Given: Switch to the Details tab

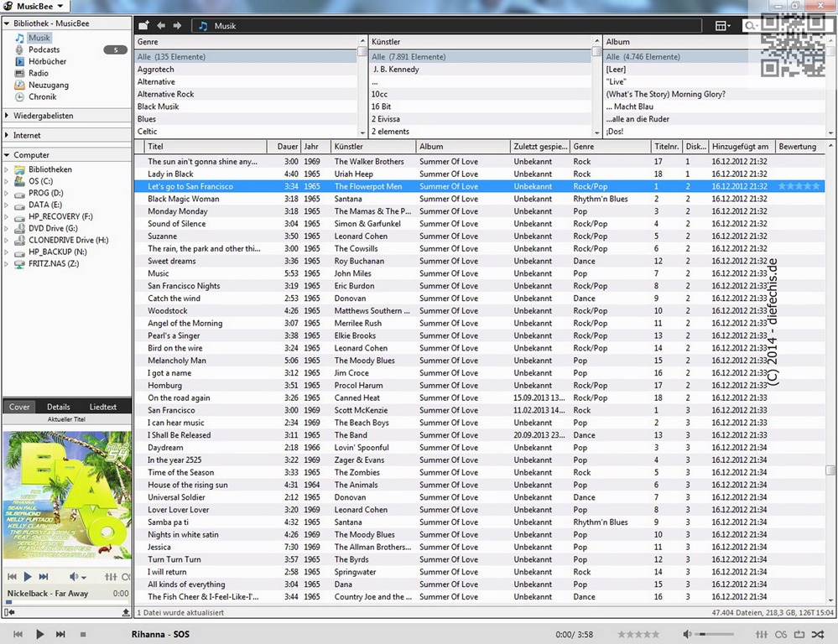Looking at the screenshot, I should point(58,407).
